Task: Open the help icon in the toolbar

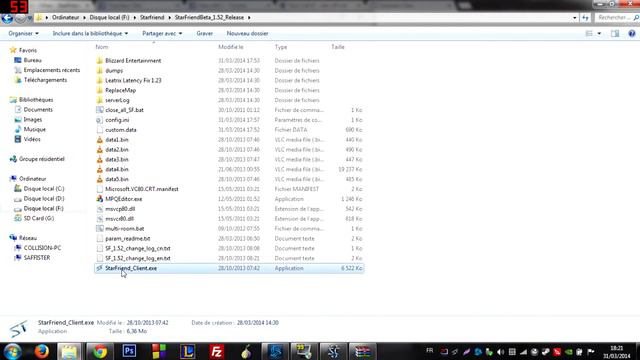Action: coord(631,33)
